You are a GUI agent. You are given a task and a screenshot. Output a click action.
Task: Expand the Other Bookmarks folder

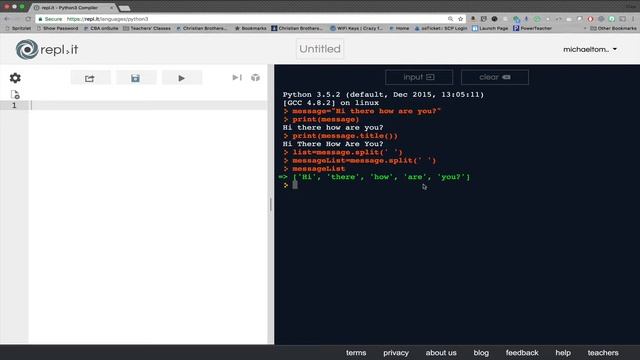click(x=613, y=28)
